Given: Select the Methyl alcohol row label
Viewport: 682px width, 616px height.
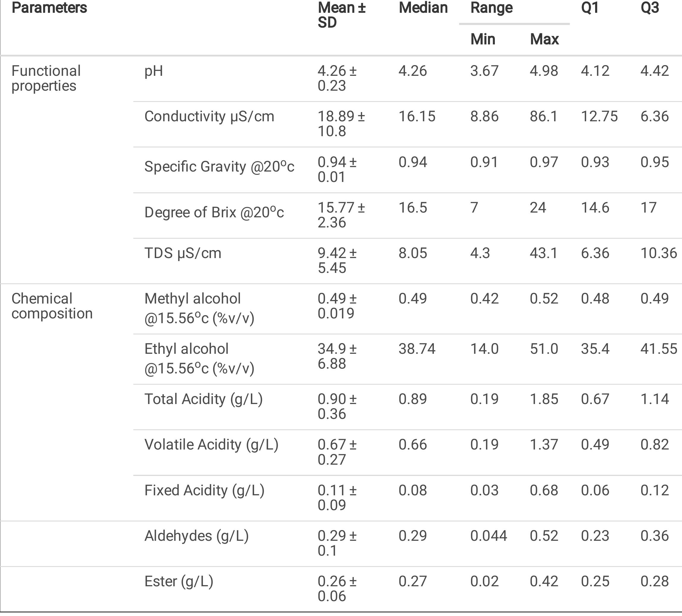Looking at the screenshot, I should coord(199,308).
